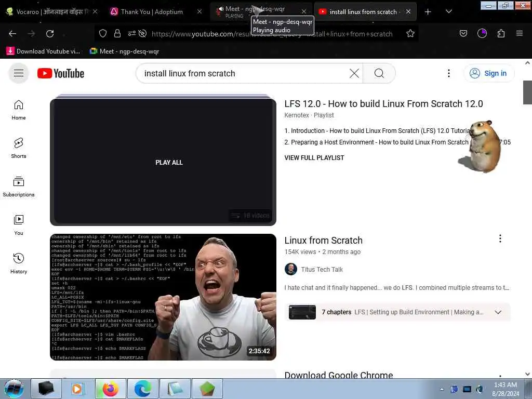Viewport: 532px width, 399px height.
Task: Open the YouTube guide hamburger menu
Action: (x=19, y=73)
